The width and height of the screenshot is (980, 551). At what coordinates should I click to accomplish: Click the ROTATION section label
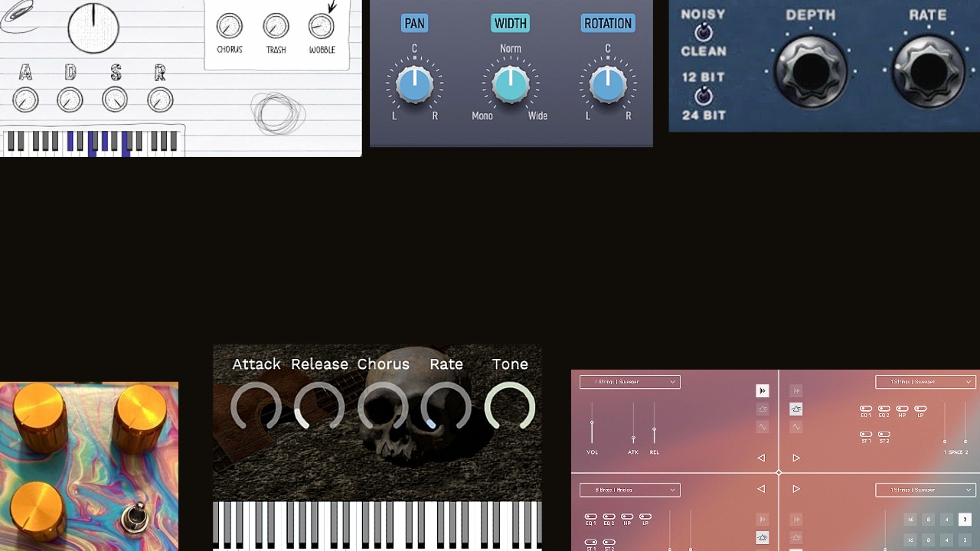point(607,23)
